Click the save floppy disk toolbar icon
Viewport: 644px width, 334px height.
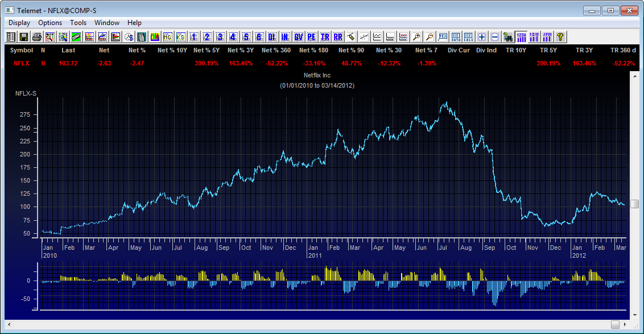point(24,37)
